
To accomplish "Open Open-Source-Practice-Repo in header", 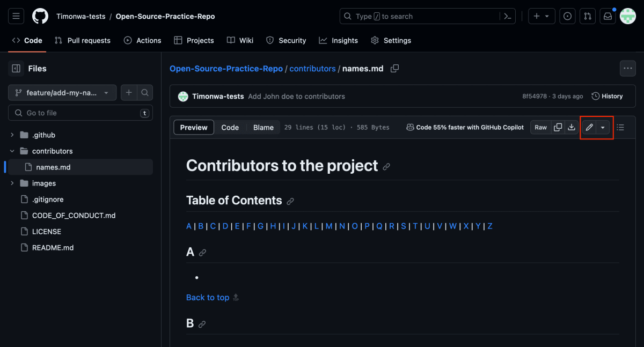I will [165, 16].
